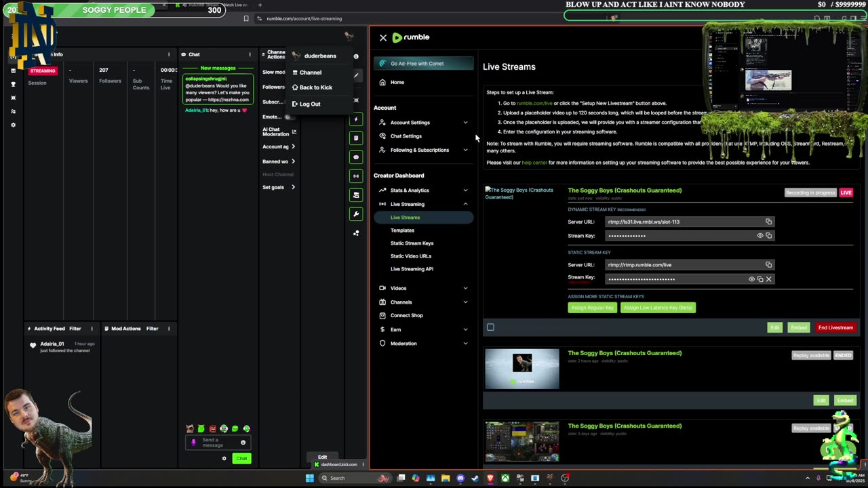868x488 pixels.
Task: Open chat settings gear beside Chat button
Action: coord(224,459)
